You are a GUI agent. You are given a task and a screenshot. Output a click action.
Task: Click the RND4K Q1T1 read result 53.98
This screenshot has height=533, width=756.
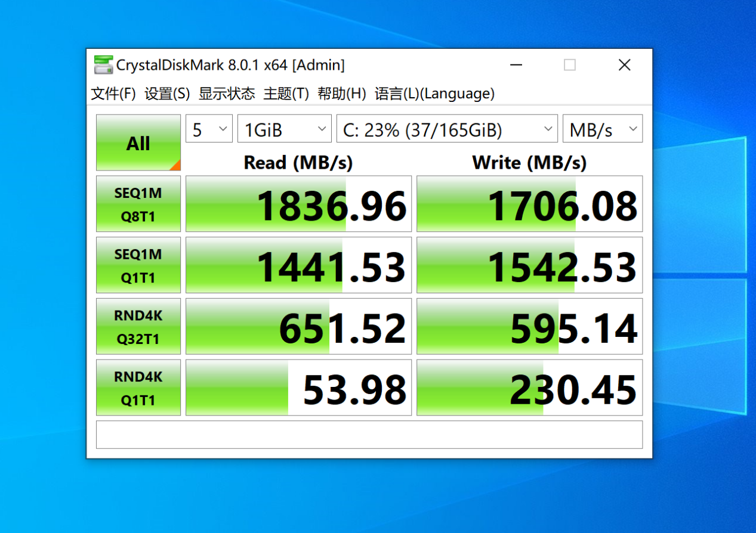point(298,388)
